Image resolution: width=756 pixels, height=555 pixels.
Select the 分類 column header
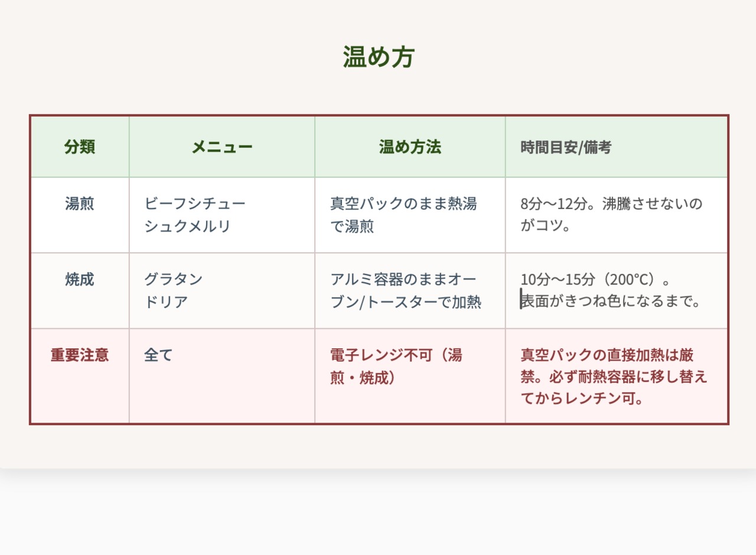coord(80,147)
